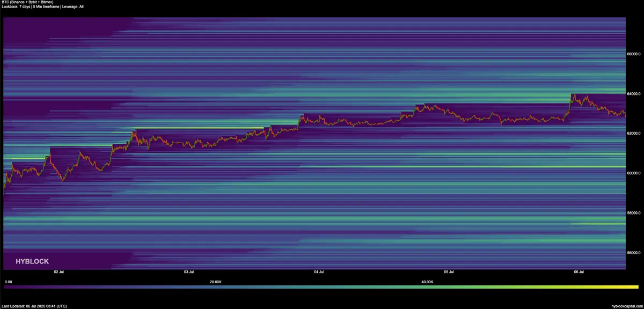Click the 03 Jul date marker
The image size is (644, 309).
point(188,272)
